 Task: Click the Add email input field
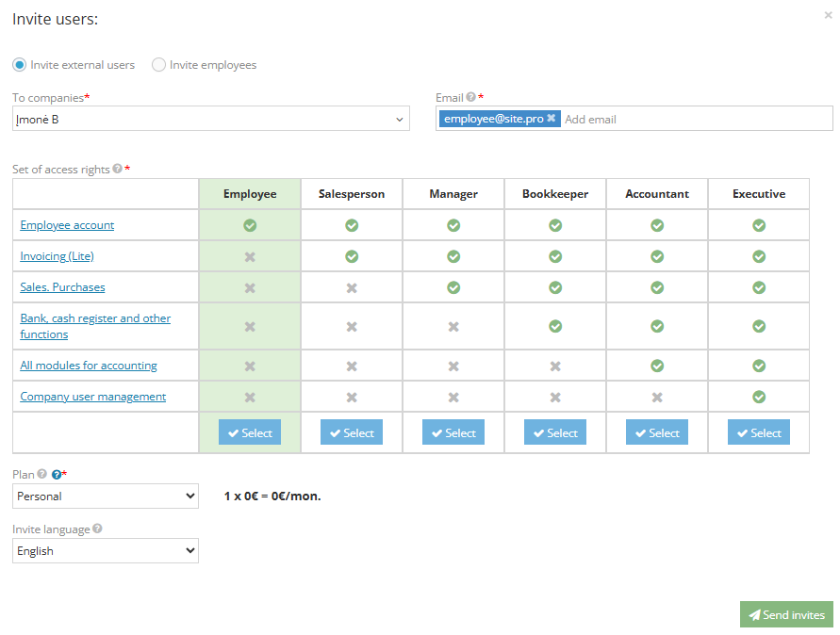[693, 119]
